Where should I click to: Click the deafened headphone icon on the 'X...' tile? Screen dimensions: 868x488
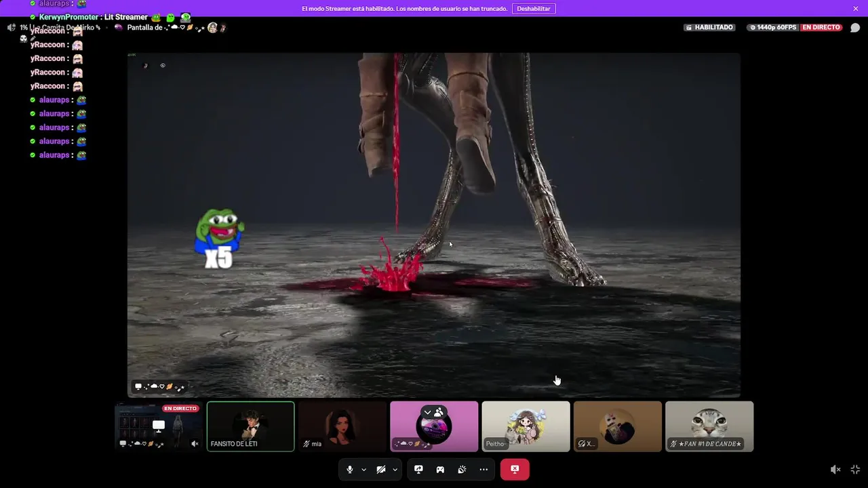pyautogui.click(x=581, y=444)
